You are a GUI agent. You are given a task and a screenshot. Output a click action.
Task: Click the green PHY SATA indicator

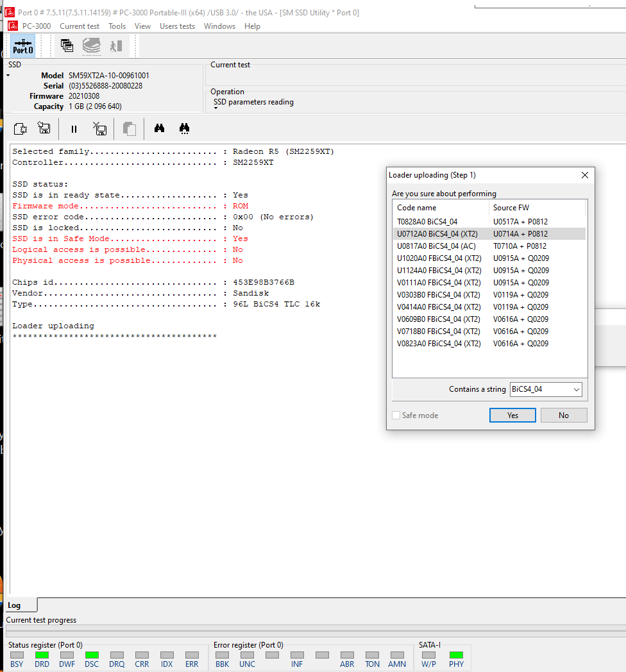(x=456, y=655)
